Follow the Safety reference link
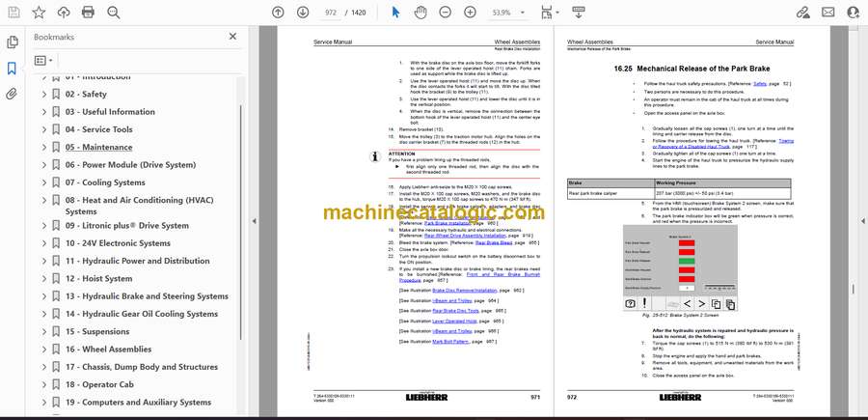This screenshot has width=868, height=420. pyautogui.click(x=760, y=84)
